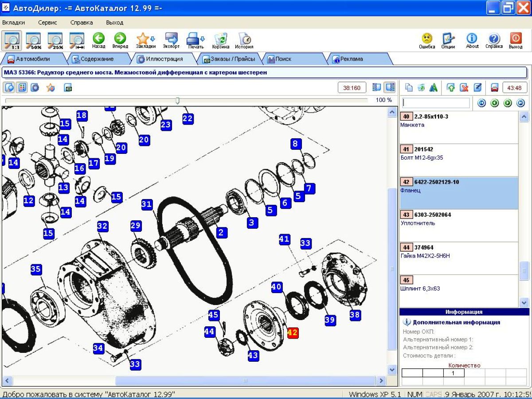Click the Количество cell containing 1
This screenshot has width=532, height=399.
coord(454,373)
